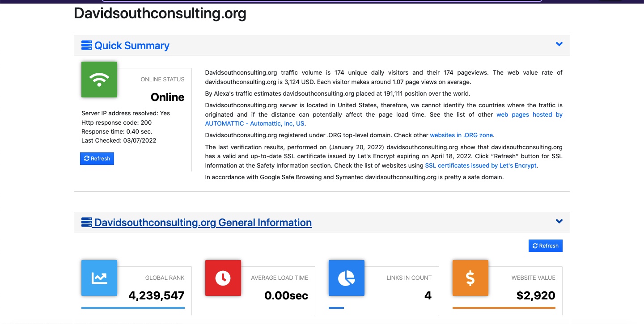Click the blue progress bar under Global Rank
Image resolution: width=644 pixels, height=324 pixels.
133,308
